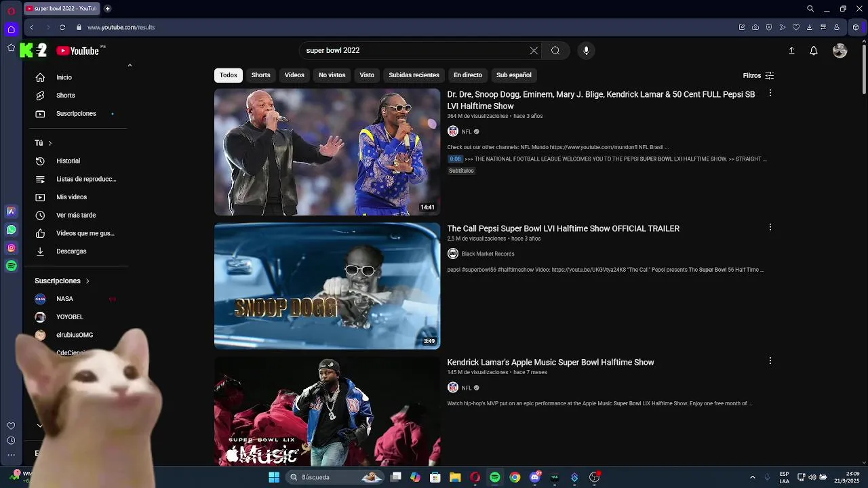Viewport: 868px width, 488px height.
Task: Show hidden system tray icons
Action: [x=752, y=477]
